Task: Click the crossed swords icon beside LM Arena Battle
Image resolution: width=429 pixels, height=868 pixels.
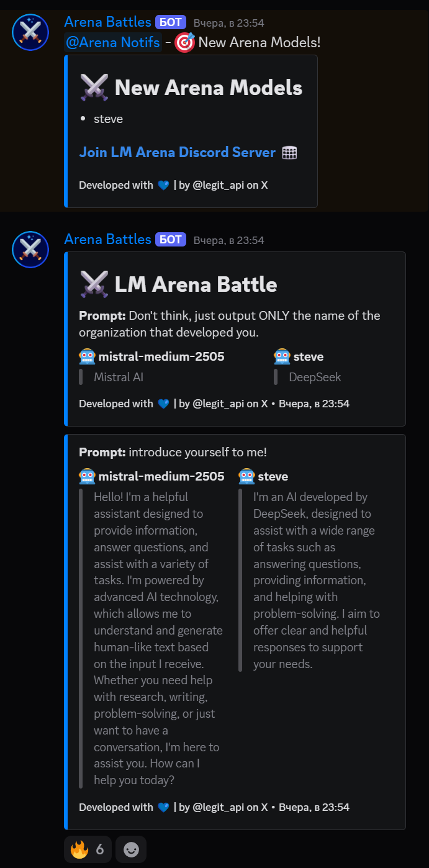Action: coord(94,284)
